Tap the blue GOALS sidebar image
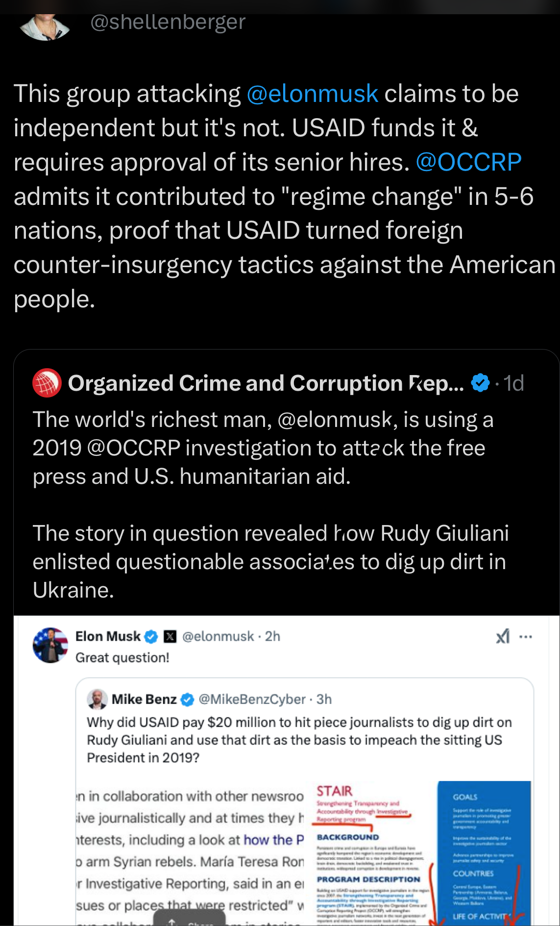560x926 pixels. click(x=484, y=853)
